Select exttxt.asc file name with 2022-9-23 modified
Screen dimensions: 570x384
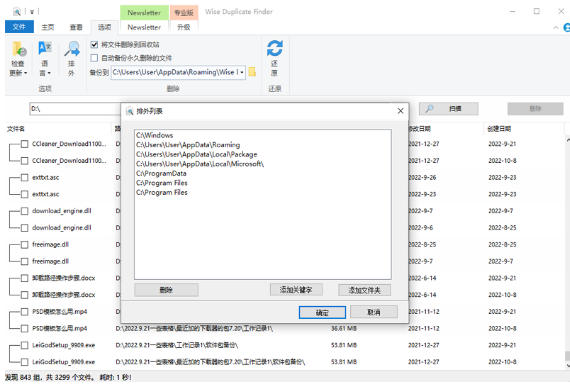[x=45, y=194]
